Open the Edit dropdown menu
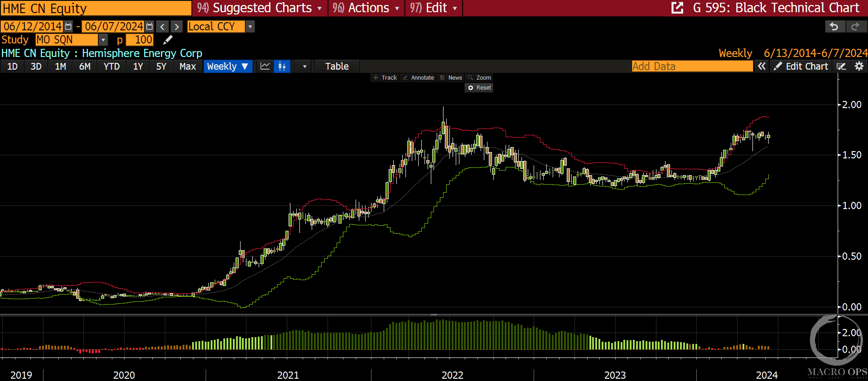This screenshot has height=381, width=868. click(x=434, y=8)
